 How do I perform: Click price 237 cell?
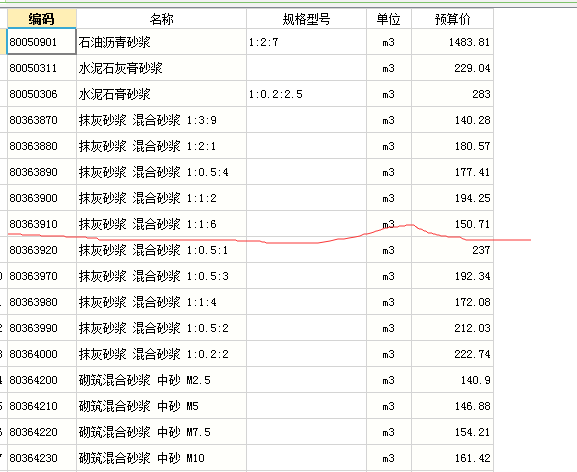click(452, 250)
